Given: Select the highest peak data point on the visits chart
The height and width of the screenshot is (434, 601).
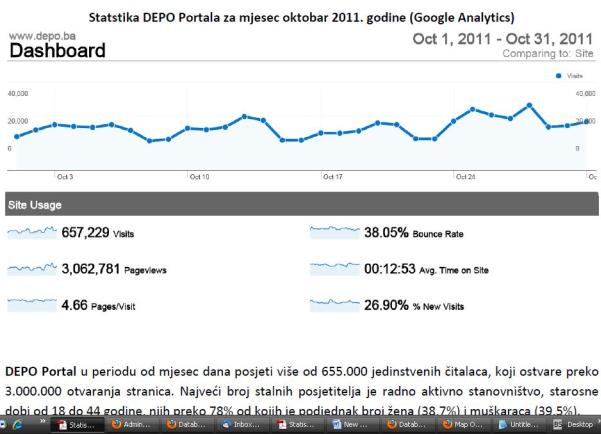Looking at the screenshot, I should tap(529, 105).
